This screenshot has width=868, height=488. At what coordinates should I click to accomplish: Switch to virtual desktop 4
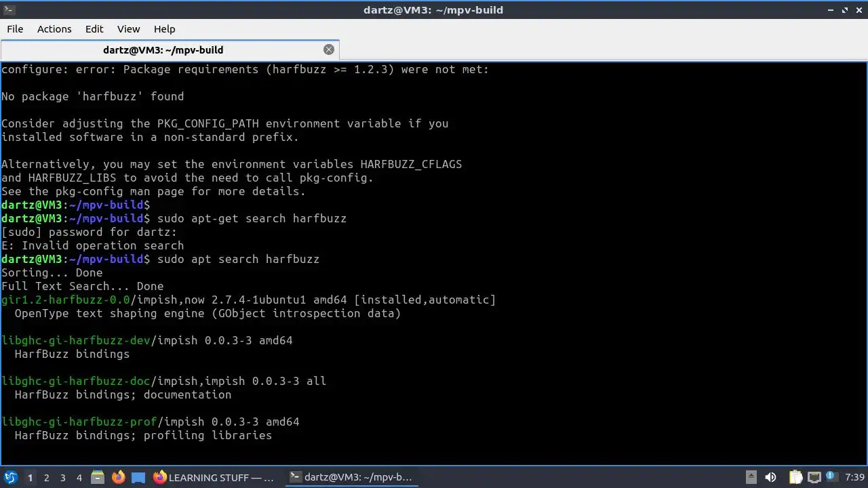[79, 477]
